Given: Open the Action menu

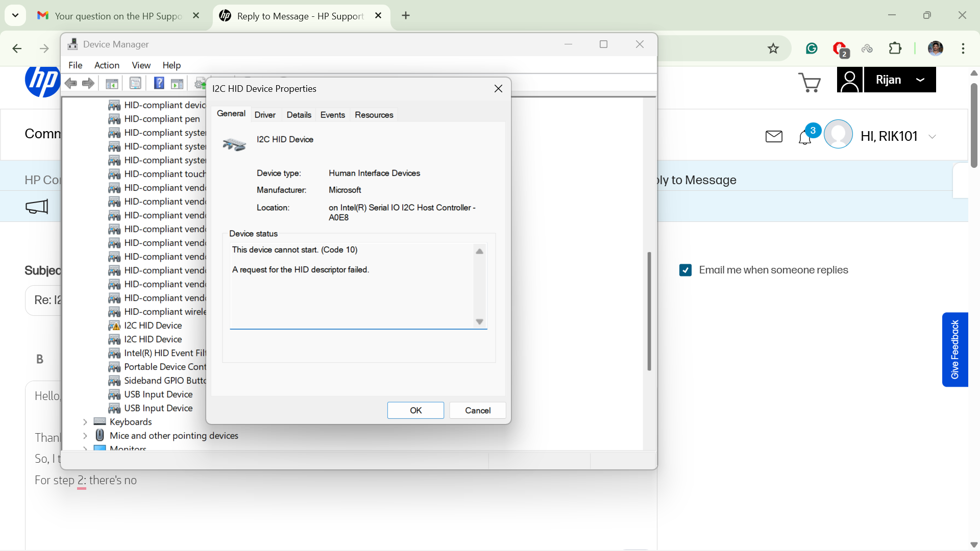Looking at the screenshot, I should (x=107, y=65).
